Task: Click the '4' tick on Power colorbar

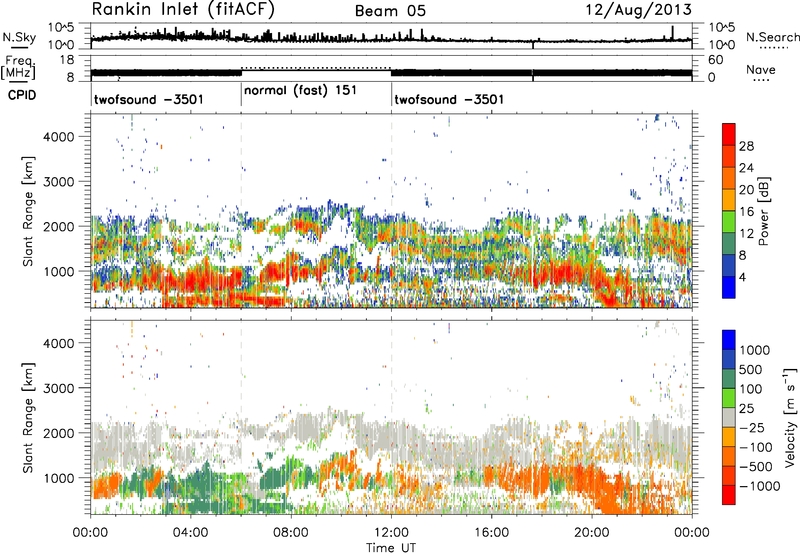Action: [742, 277]
